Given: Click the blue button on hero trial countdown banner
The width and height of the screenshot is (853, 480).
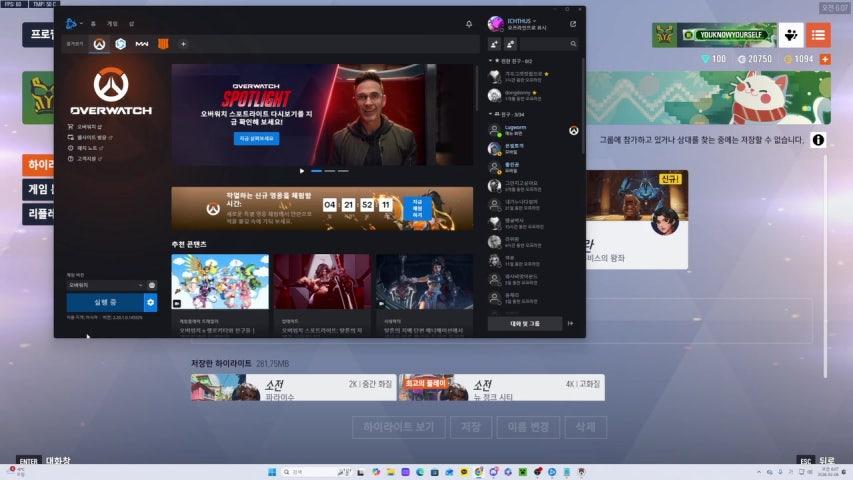Looking at the screenshot, I should [x=418, y=208].
